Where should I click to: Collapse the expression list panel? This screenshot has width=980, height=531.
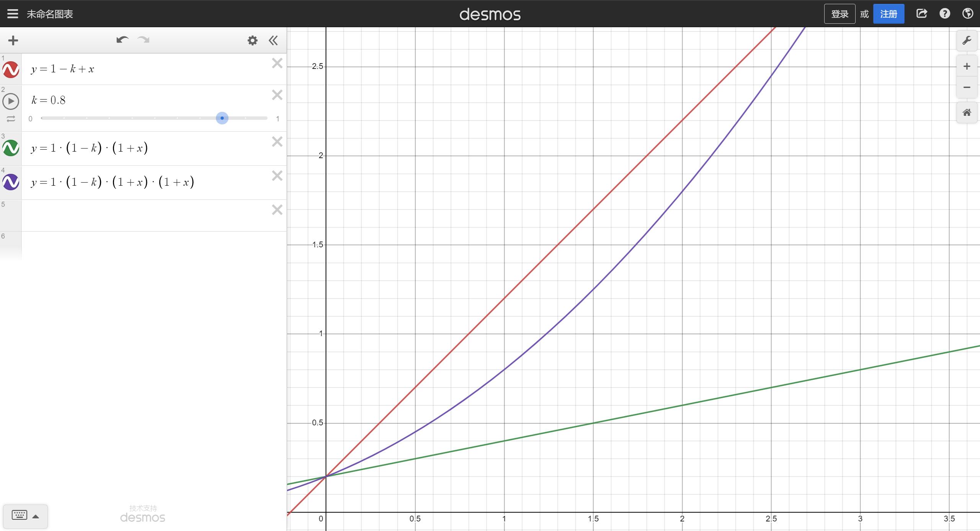(273, 41)
